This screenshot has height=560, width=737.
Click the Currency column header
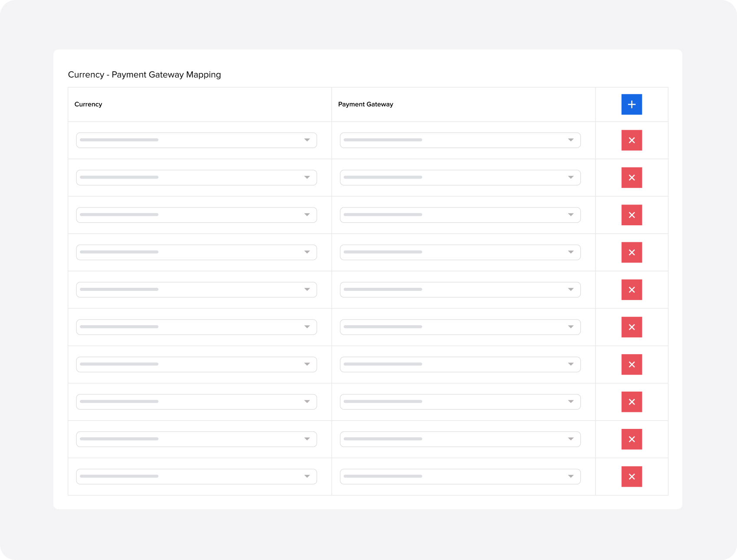[88, 104]
